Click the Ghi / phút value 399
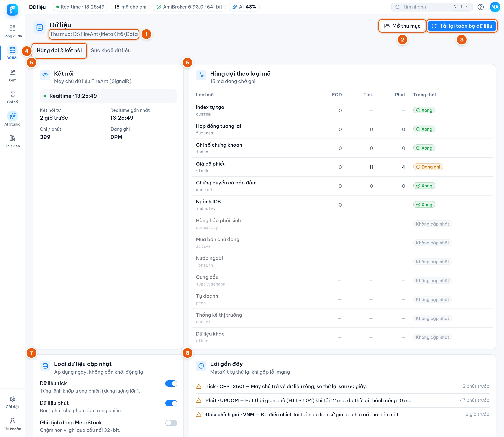 pyautogui.click(x=45, y=137)
